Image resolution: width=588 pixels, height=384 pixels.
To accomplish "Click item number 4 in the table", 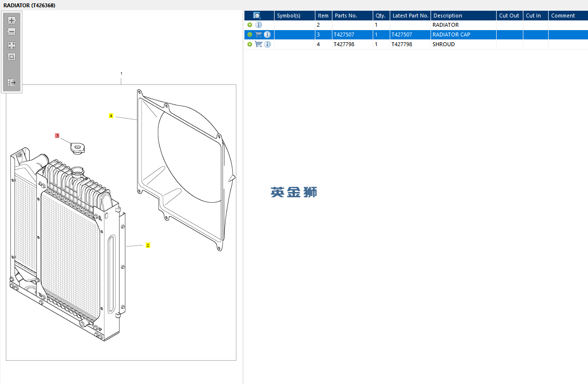I will tap(318, 44).
